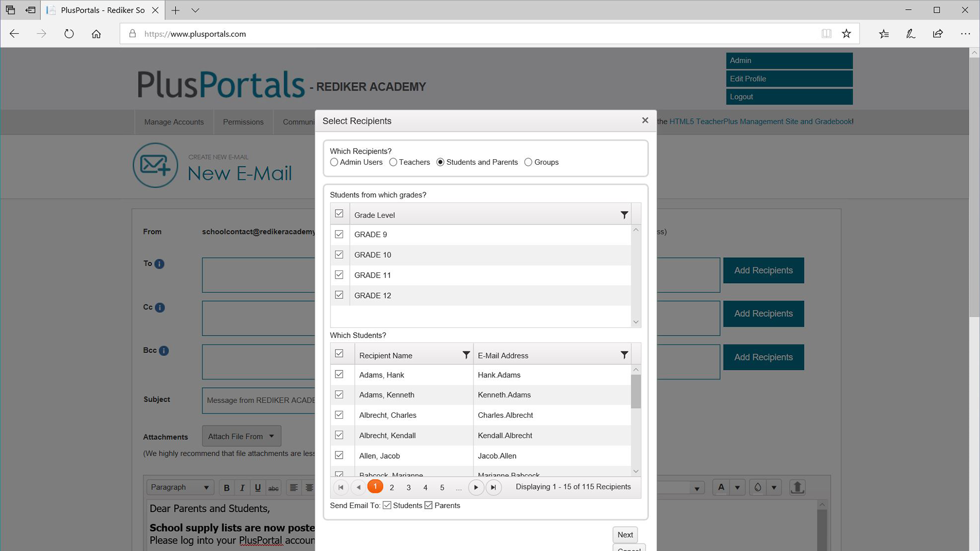Click the To field info icon
The width and height of the screenshot is (980, 551).
(x=159, y=264)
